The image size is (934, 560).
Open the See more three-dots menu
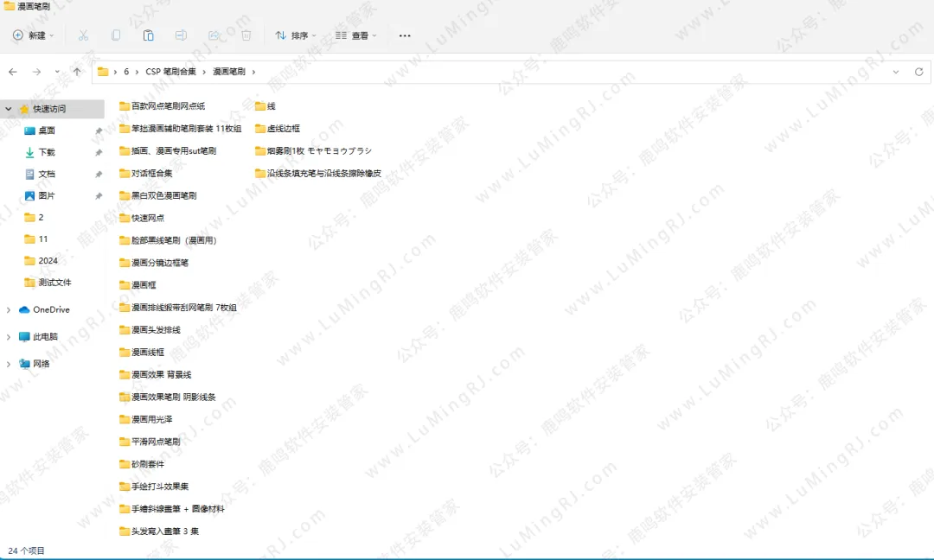405,35
